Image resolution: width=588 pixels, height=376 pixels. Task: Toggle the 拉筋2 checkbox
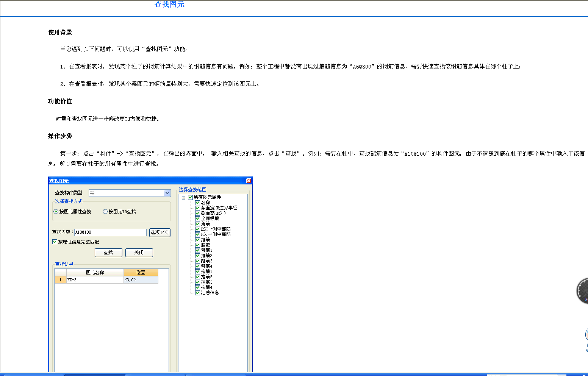(x=197, y=277)
